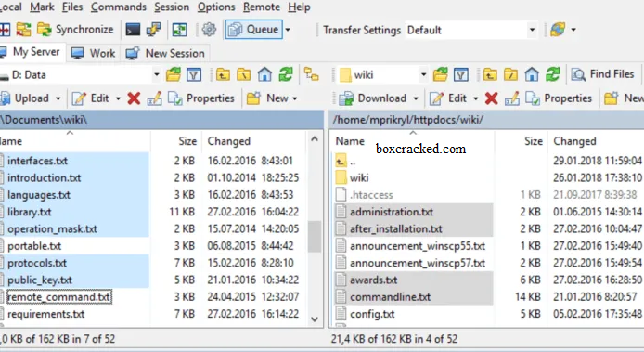
Task: Open the Files menu
Action: (x=72, y=7)
